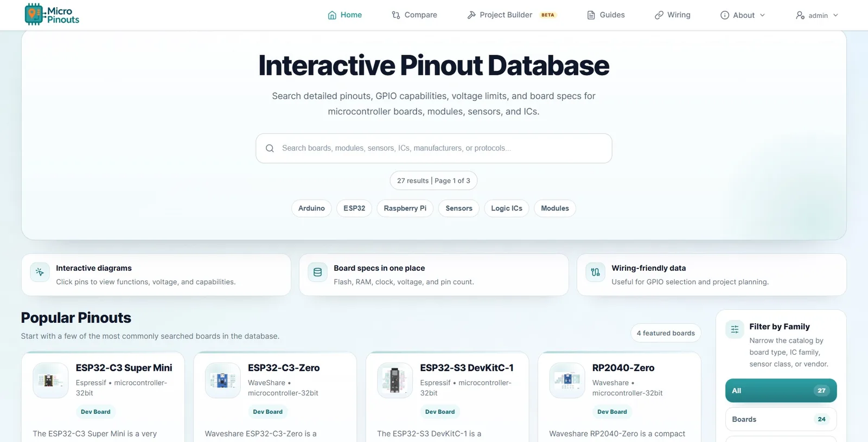
Task: Open the Guides nav item
Action: tap(606, 15)
